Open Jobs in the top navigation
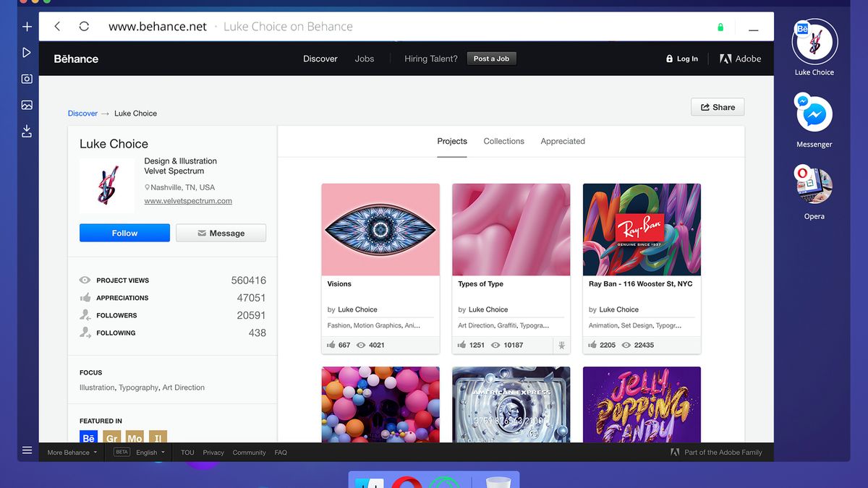The height and width of the screenshot is (488, 868). (x=365, y=59)
